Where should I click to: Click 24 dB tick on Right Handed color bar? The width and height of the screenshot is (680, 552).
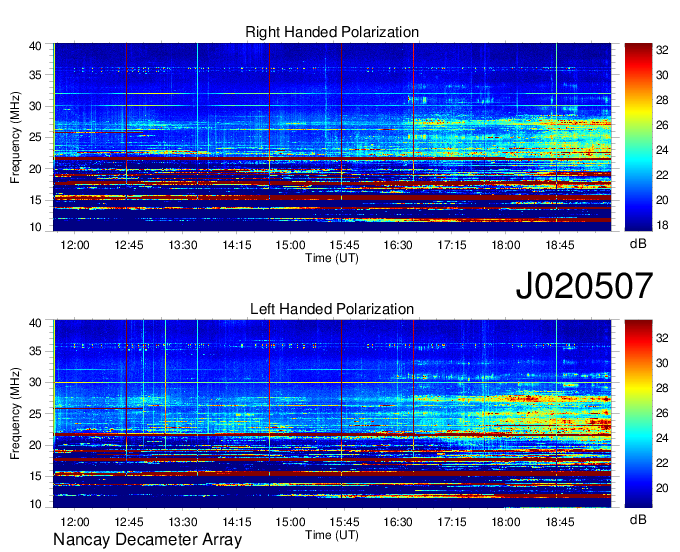(x=662, y=150)
